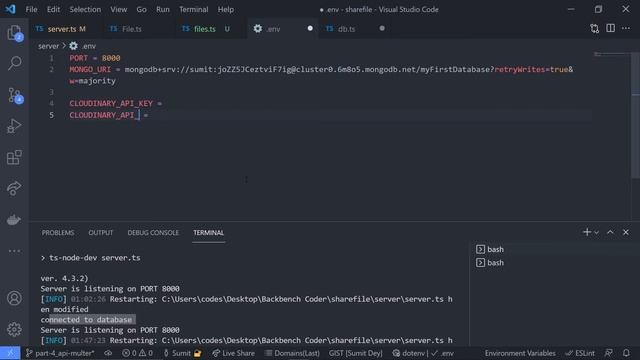Viewport: 640px width, 360px height.
Task: Click the VS Code logo icon
Action: tap(10, 9)
